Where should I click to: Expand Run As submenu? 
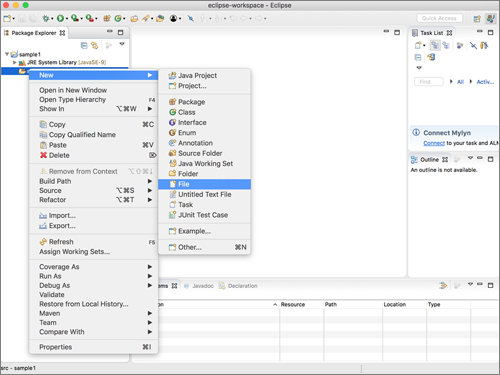click(x=93, y=276)
